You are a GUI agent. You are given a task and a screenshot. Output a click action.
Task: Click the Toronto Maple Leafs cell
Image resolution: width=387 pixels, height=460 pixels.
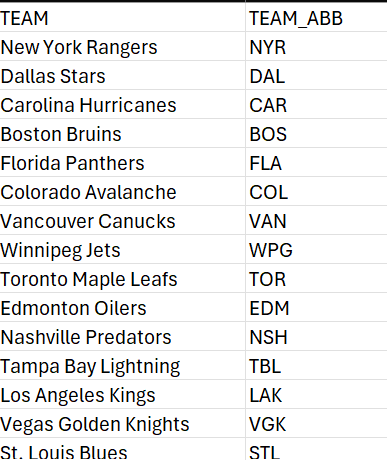tap(122, 279)
